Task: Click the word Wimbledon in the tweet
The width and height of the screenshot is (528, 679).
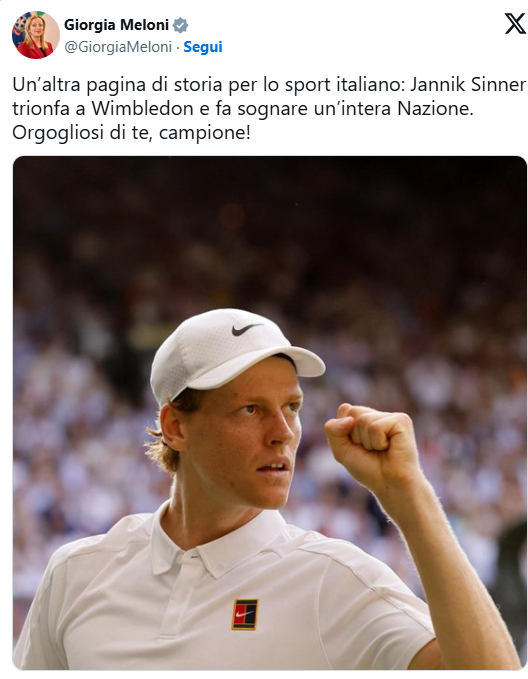Action: [142, 109]
